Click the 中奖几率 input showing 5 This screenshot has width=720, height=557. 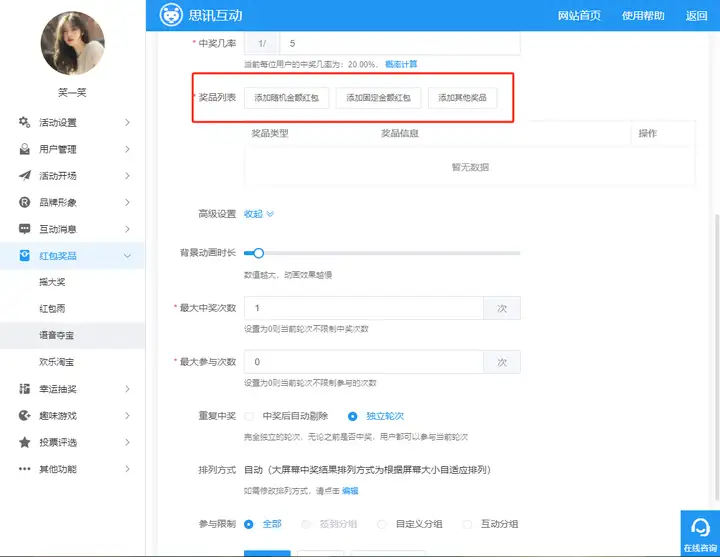(399, 43)
